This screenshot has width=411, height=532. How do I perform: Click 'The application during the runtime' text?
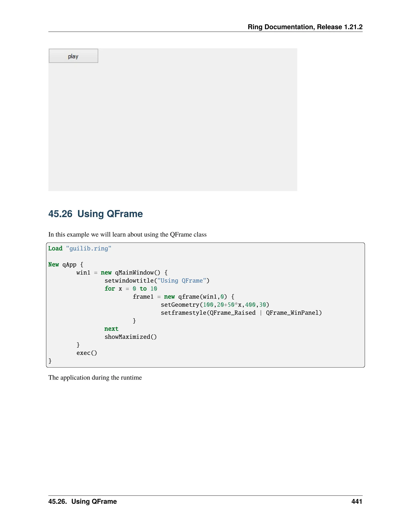95,378
